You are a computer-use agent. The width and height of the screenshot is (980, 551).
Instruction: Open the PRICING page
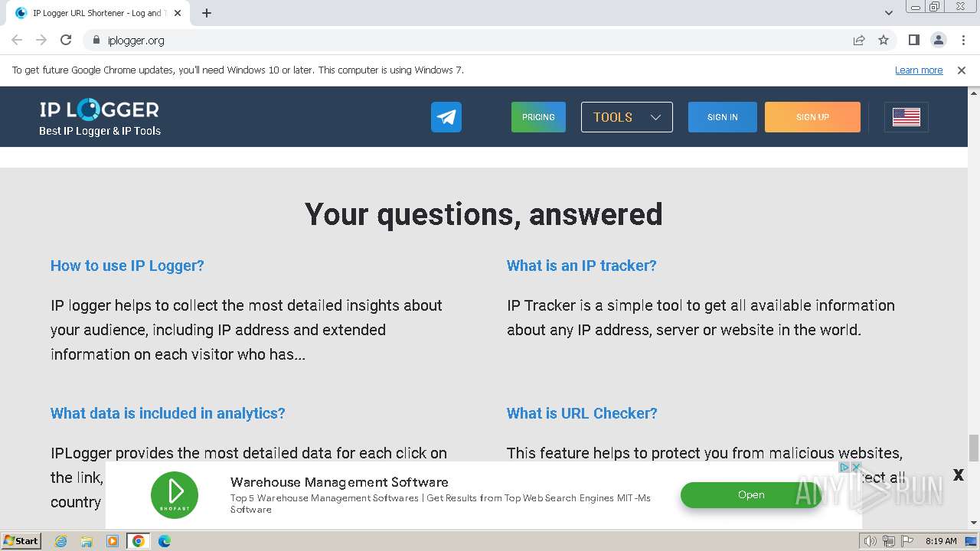[538, 117]
